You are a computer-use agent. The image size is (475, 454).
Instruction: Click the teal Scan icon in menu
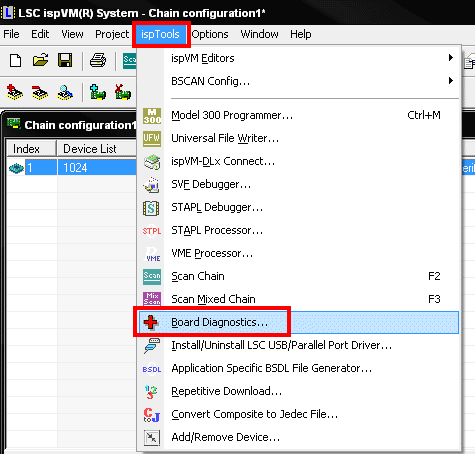pyautogui.click(x=152, y=277)
